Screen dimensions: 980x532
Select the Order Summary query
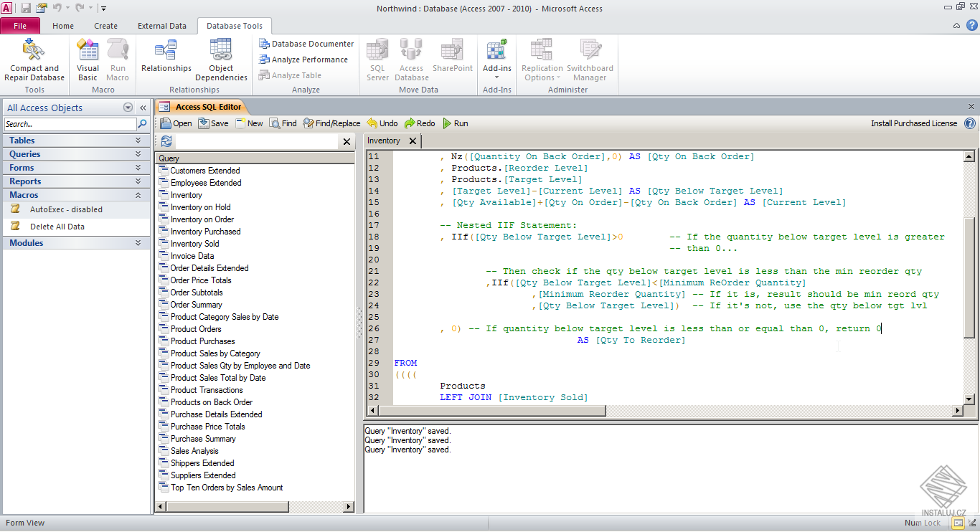(x=196, y=305)
